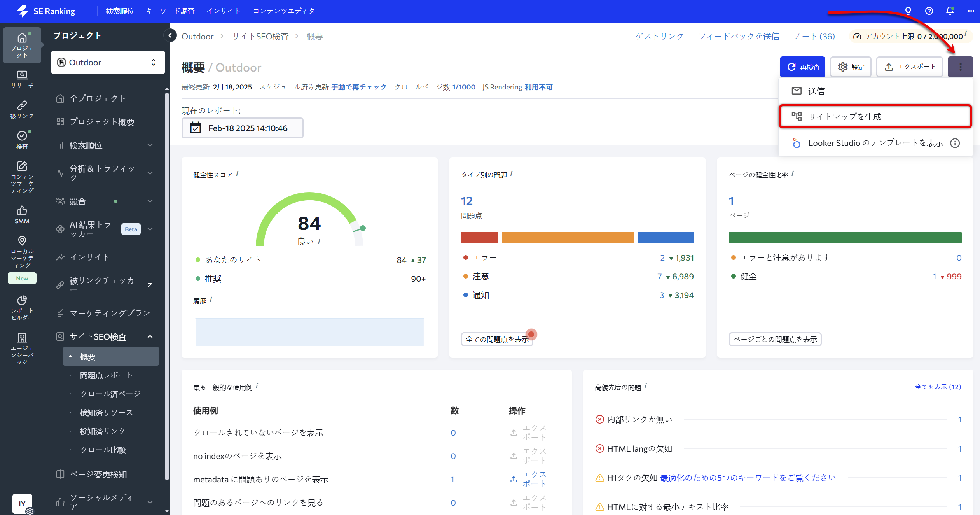Open the リサーチ research icon

tap(22, 79)
